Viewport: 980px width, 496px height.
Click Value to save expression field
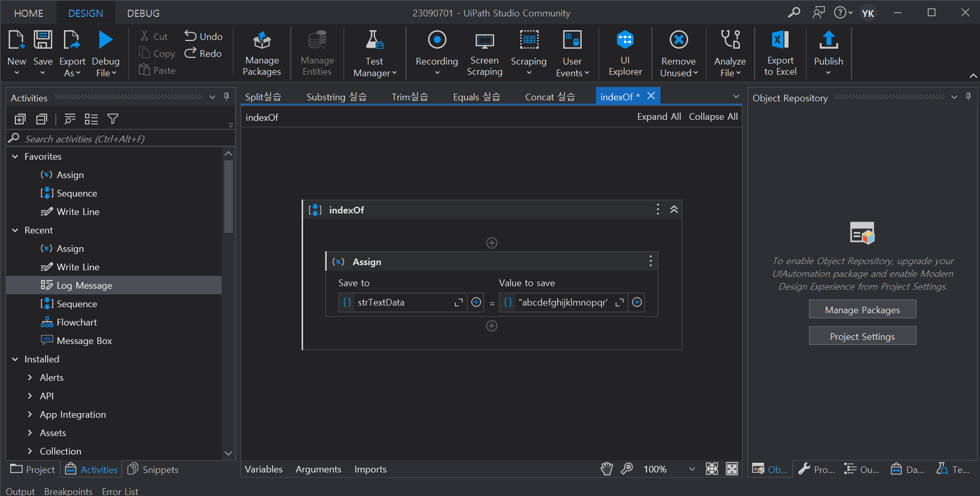[x=563, y=303]
